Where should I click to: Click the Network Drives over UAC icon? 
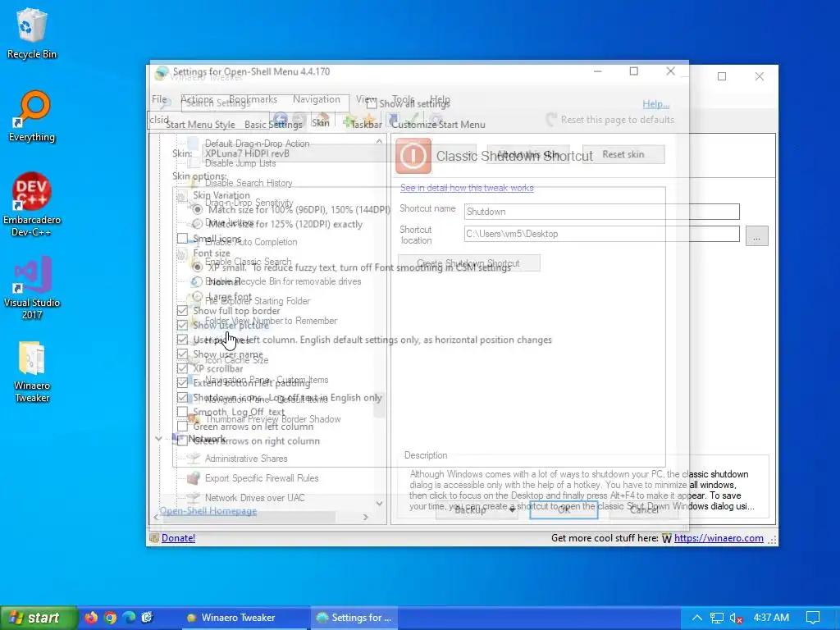(x=194, y=498)
